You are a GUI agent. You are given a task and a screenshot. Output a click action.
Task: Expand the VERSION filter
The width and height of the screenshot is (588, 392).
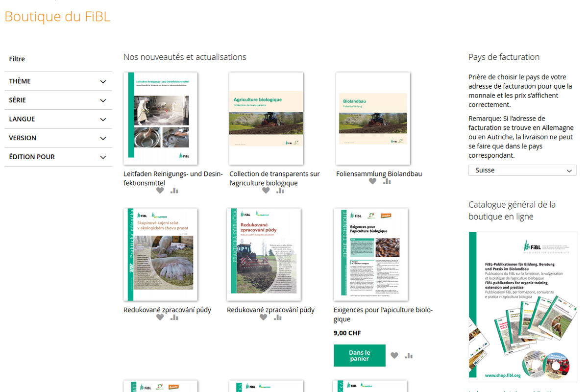point(58,138)
